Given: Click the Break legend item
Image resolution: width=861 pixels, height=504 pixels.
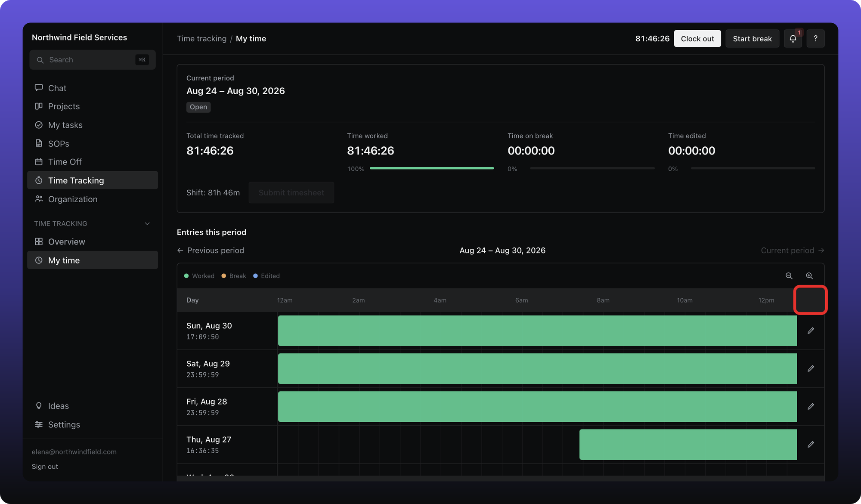Looking at the screenshot, I should (x=234, y=276).
